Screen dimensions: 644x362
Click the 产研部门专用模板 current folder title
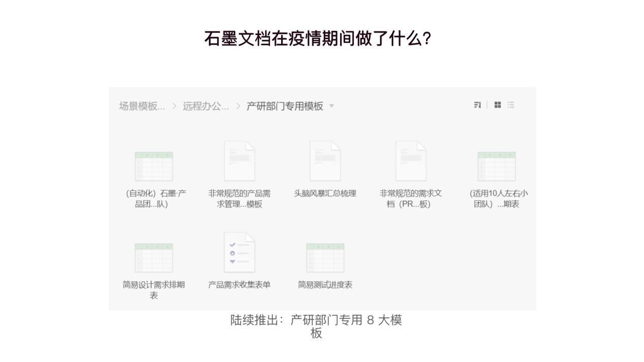285,106
